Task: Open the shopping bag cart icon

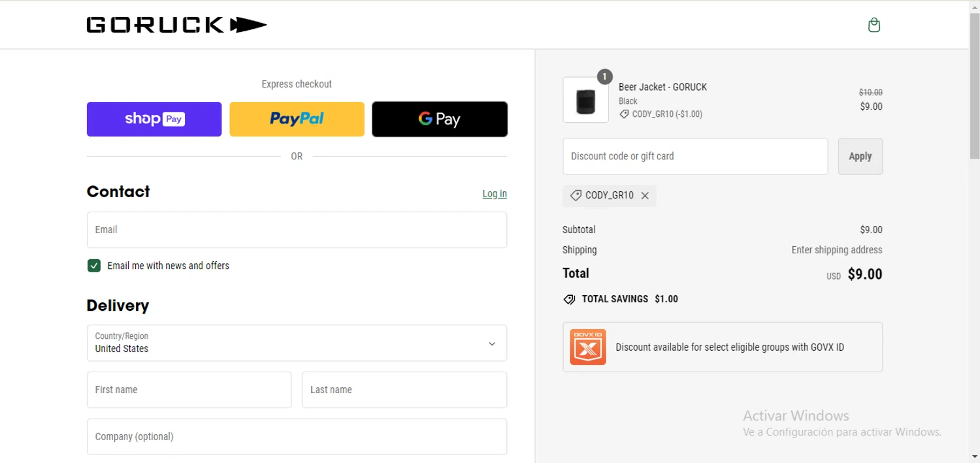Action: click(874, 25)
